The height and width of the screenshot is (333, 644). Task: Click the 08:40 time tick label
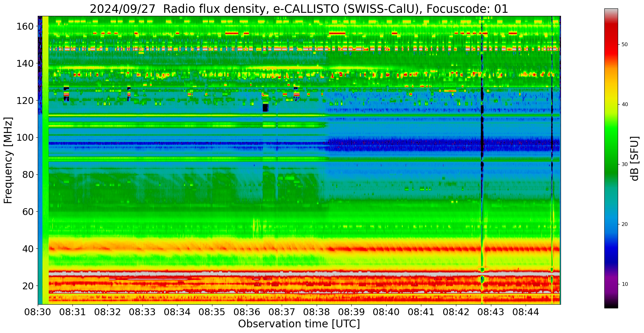(386, 312)
